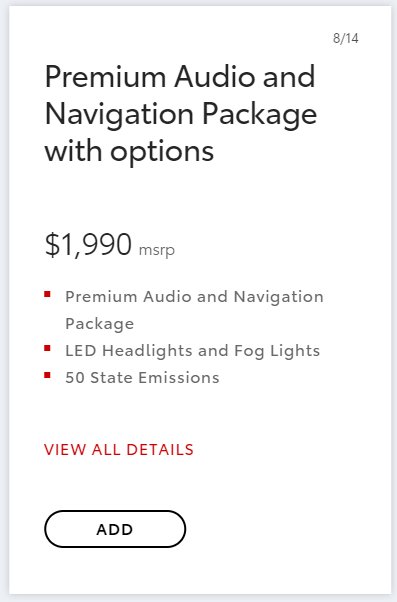Open the VIEW ALL DETAILS link

[x=119, y=450]
